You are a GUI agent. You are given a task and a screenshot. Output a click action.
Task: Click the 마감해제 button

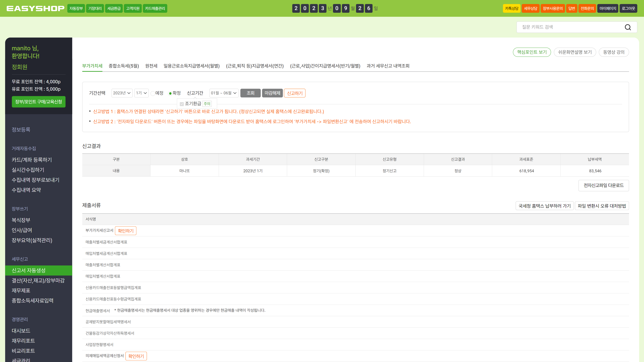coord(272,93)
